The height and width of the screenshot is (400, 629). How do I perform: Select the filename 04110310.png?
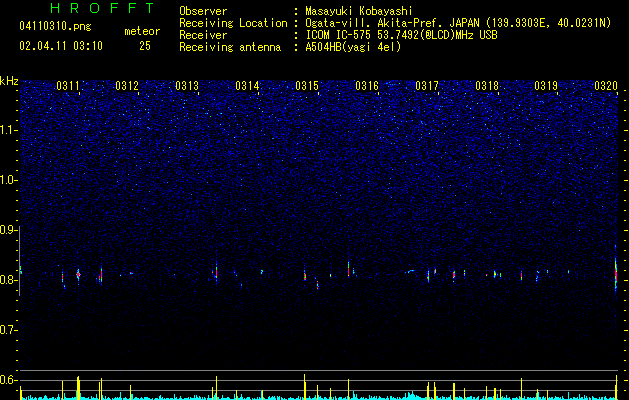55,27
